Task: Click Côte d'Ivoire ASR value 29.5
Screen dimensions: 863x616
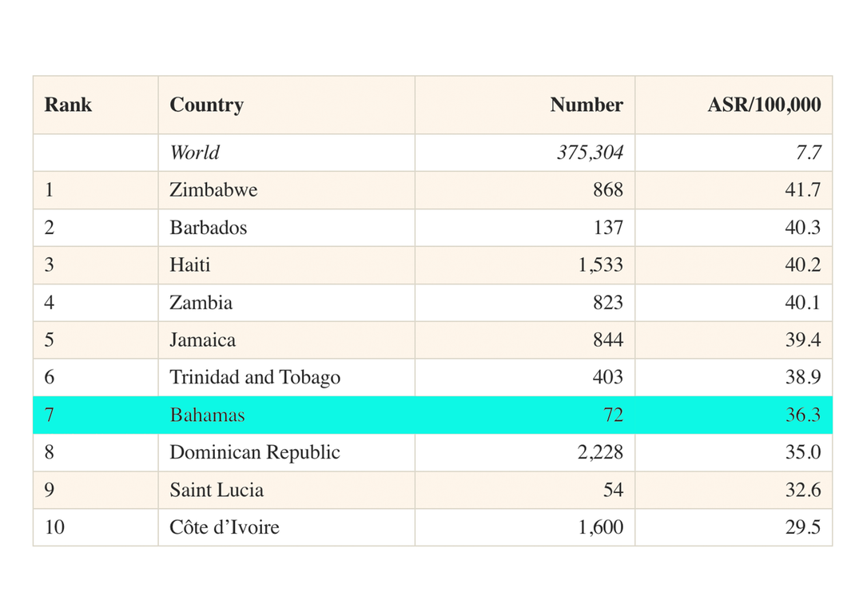Action: [802, 528]
